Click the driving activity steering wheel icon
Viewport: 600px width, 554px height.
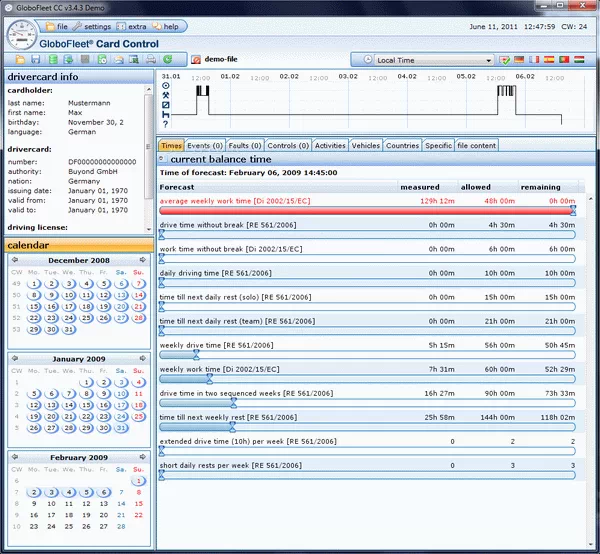[165, 85]
